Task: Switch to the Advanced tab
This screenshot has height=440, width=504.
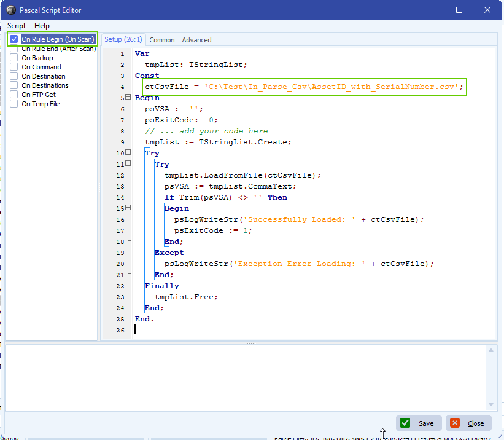Action: (196, 39)
